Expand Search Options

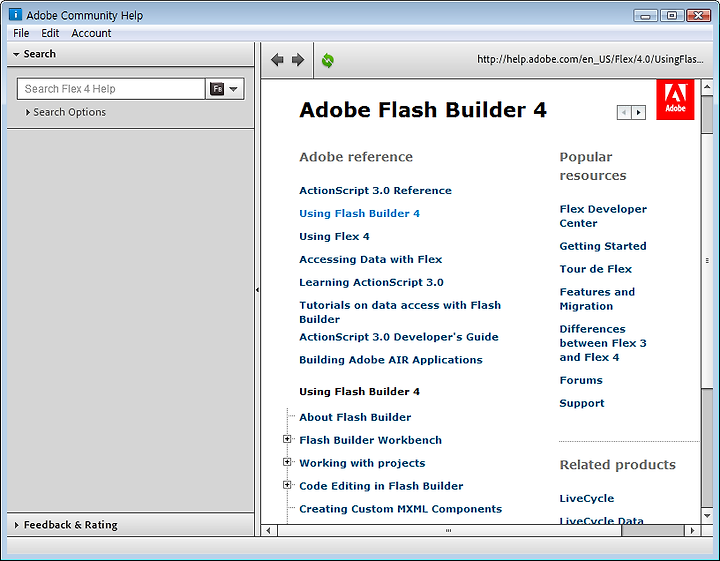click(65, 112)
